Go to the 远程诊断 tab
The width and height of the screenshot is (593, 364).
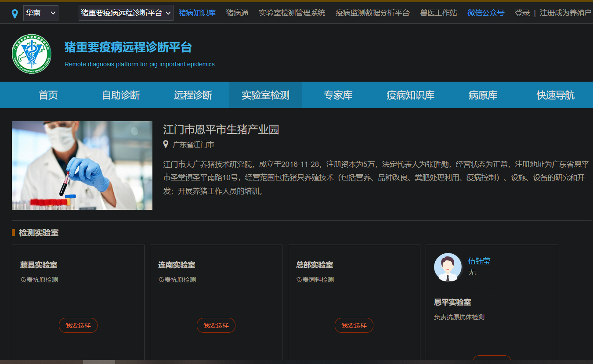pyautogui.click(x=193, y=95)
